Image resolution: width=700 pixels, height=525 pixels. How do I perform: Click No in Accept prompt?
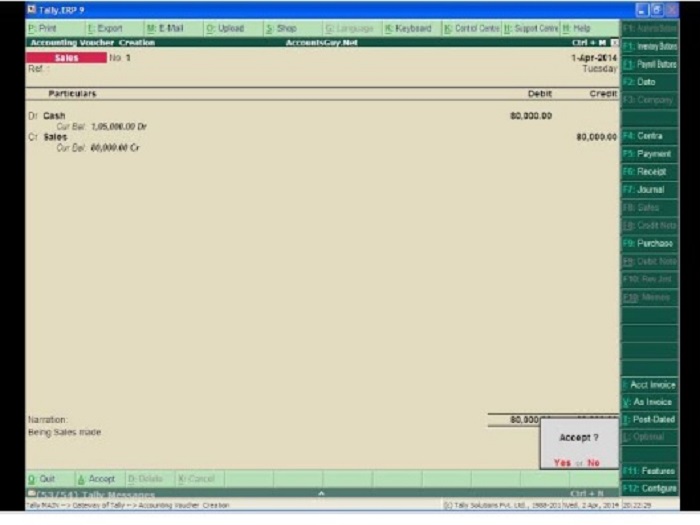coord(593,463)
